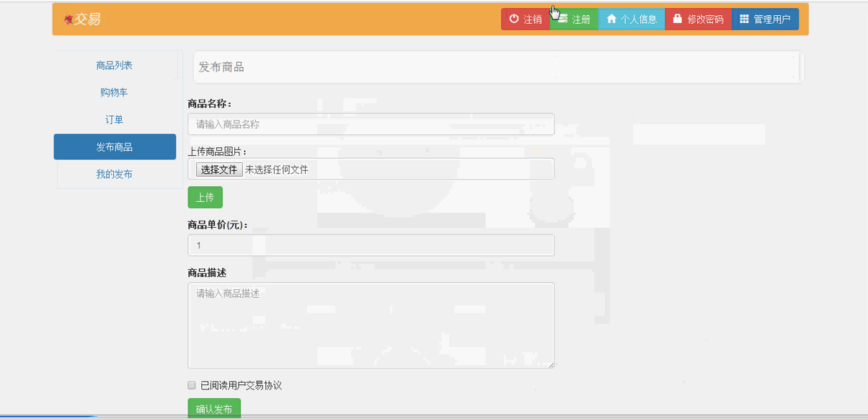Click the 交易 brand title link
868x419 pixels.
coord(87,19)
